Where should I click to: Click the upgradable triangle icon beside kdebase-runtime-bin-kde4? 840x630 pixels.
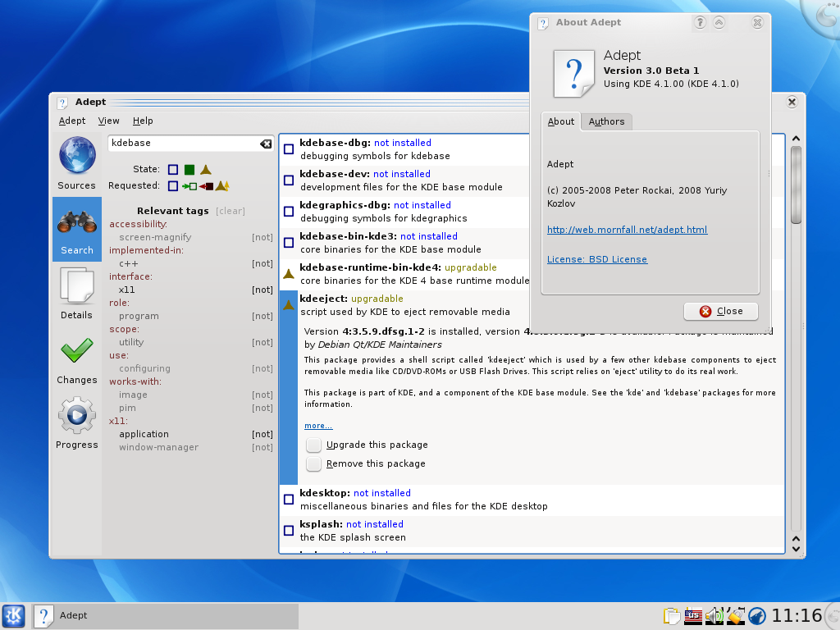click(x=289, y=274)
